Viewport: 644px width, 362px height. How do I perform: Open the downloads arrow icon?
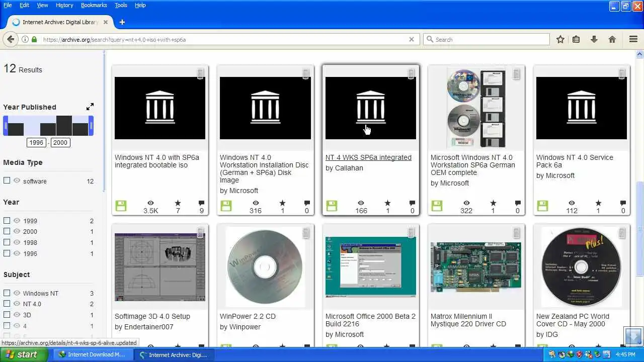[x=594, y=39]
